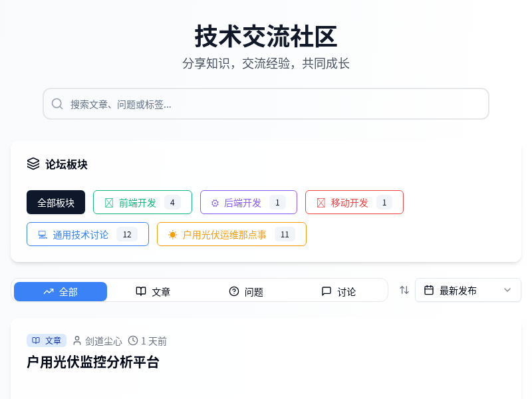This screenshot has width=532, height=399.
Task: Click the person icon beside 剑道尘心
Action: click(76, 340)
